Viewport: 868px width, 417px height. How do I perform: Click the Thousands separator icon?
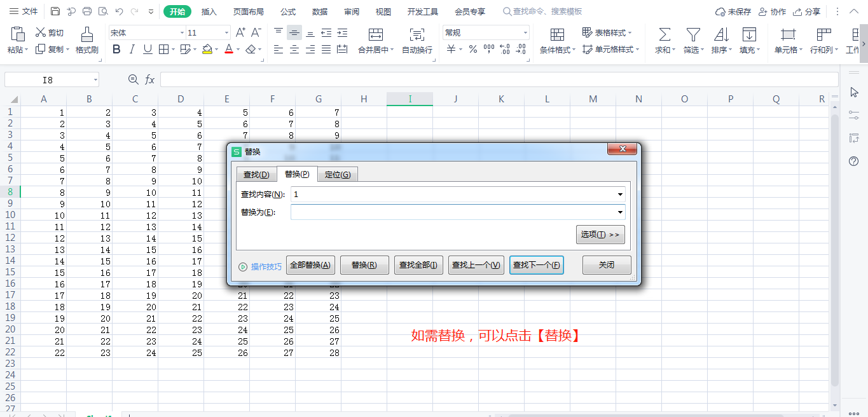(489, 49)
